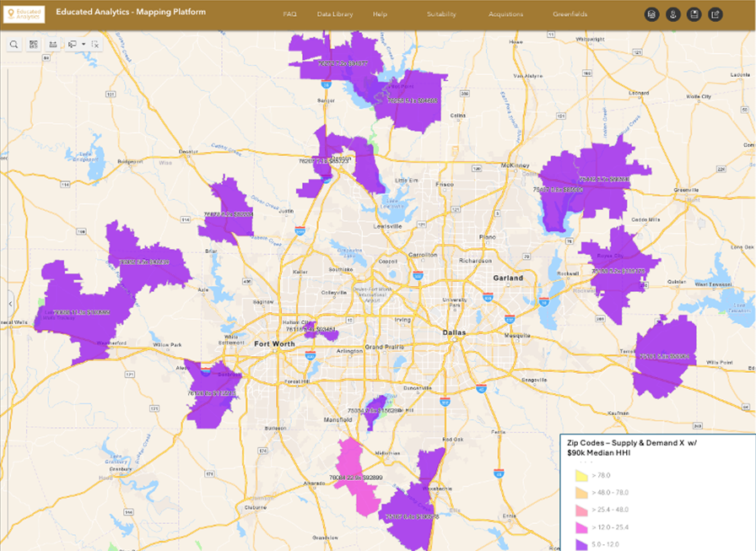The image size is (756, 551).
Task: Clear the current map selection
Action: (x=95, y=44)
